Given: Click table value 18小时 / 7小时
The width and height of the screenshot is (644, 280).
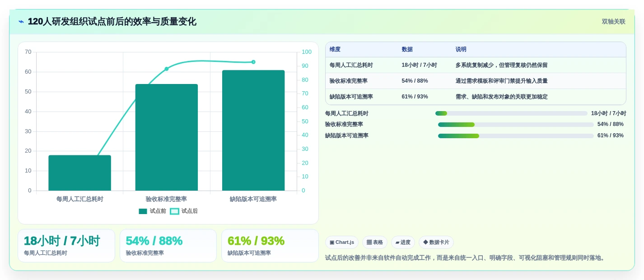Looking at the screenshot, I should (x=419, y=65).
